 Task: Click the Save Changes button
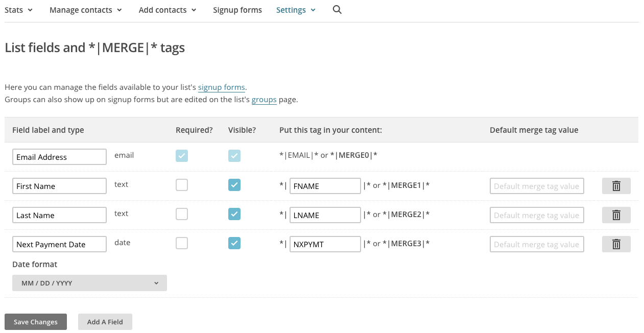(x=36, y=322)
